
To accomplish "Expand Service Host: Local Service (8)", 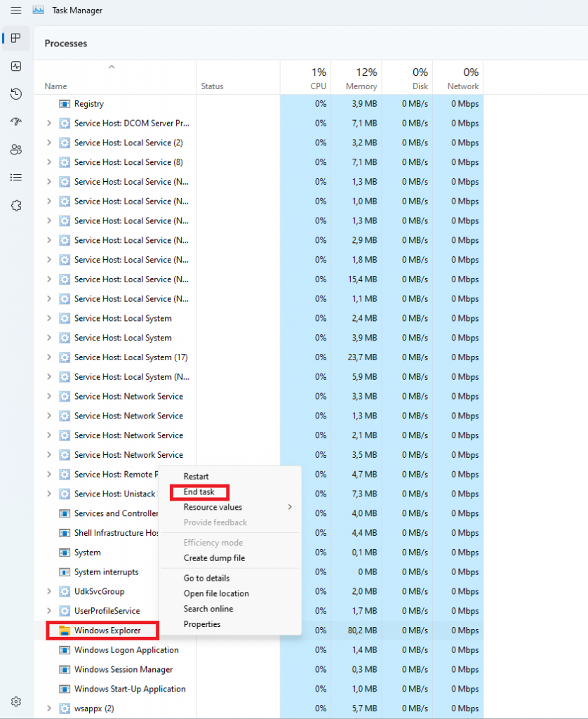I will click(49, 162).
